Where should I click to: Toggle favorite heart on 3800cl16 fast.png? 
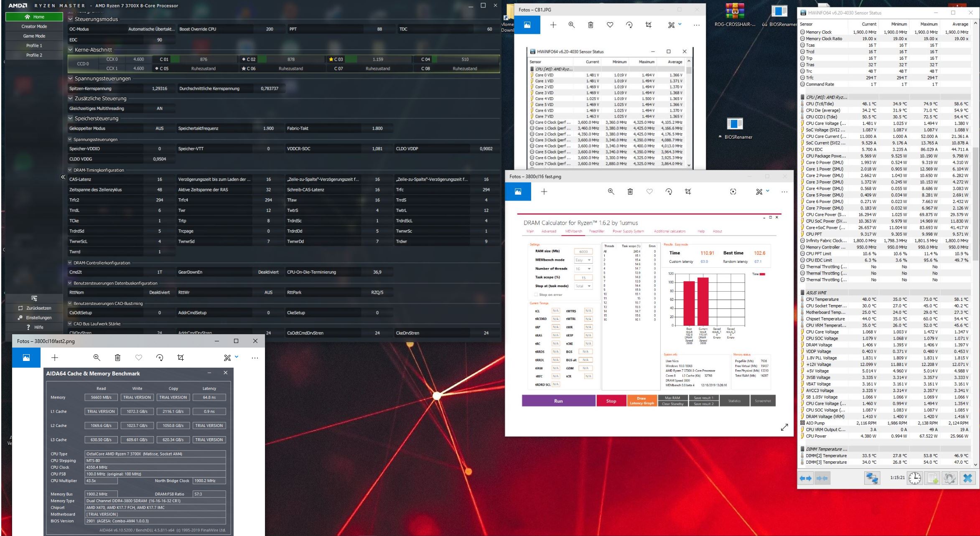pyautogui.click(x=649, y=192)
